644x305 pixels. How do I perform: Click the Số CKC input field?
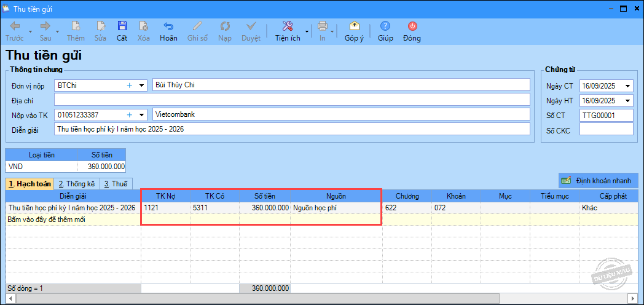605,130
